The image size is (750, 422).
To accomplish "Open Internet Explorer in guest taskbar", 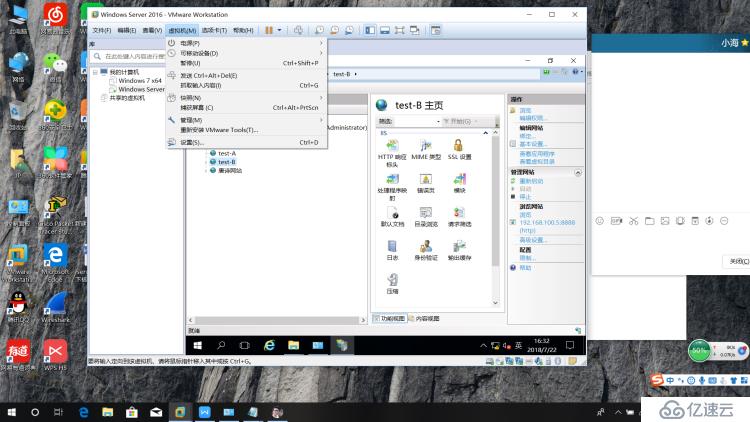I will pos(269,345).
